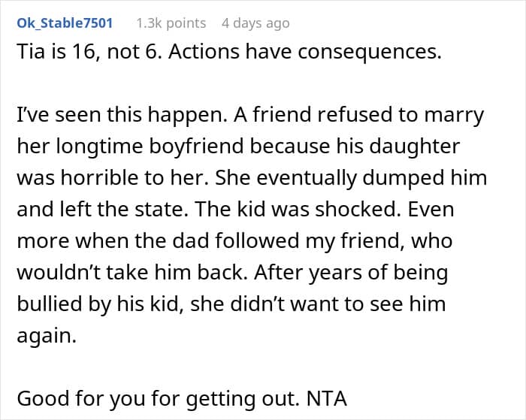526x420 pixels.
Task: Click the "NTA" verdict text
Action: tap(326, 399)
